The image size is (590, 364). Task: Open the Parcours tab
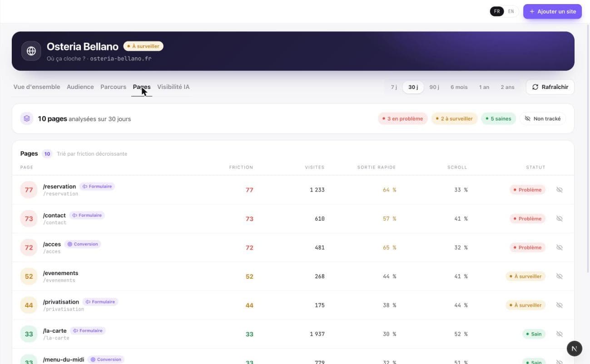pyautogui.click(x=113, y=87)
